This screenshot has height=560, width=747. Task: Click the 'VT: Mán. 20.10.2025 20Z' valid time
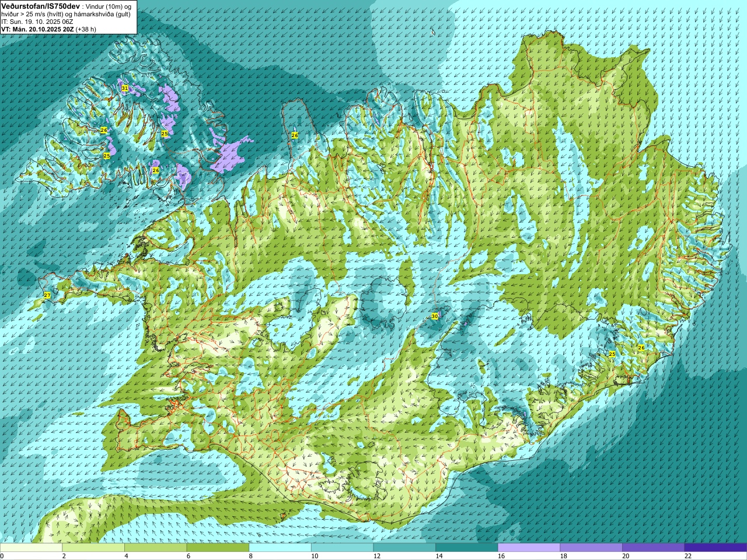coord(37,29)
